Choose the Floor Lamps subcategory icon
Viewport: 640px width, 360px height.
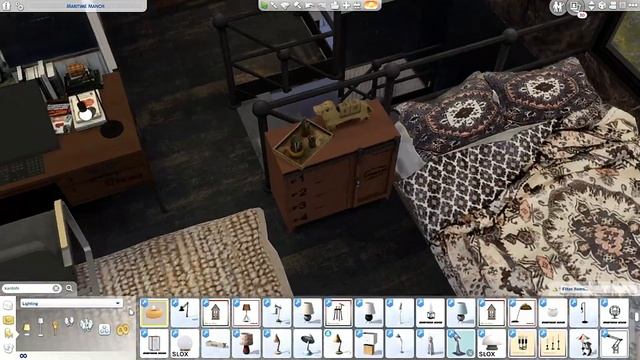tap(40, 327)
